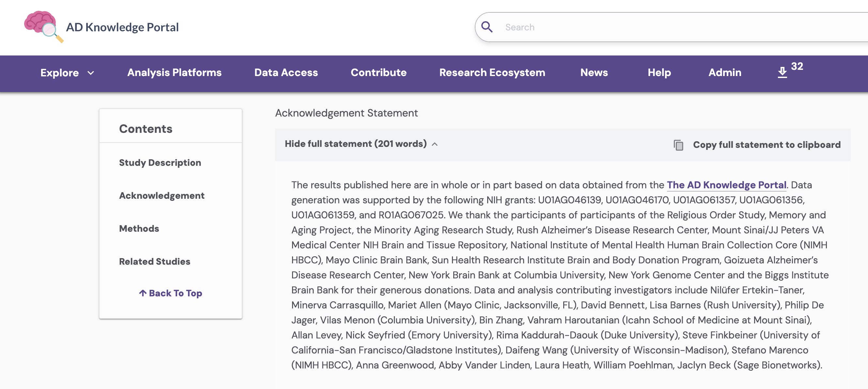
Task: Open the Research Ecosystem page
Action: click(x=492, y=72)
